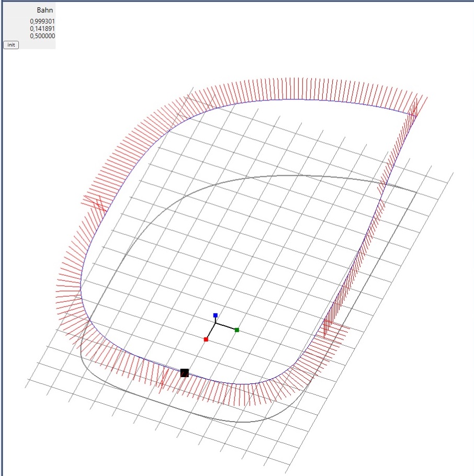Screen dimensions: 474x476
Task: Click the sharp top-right corner of blue path
Action: pyautogui.click(x=412, y=114)
